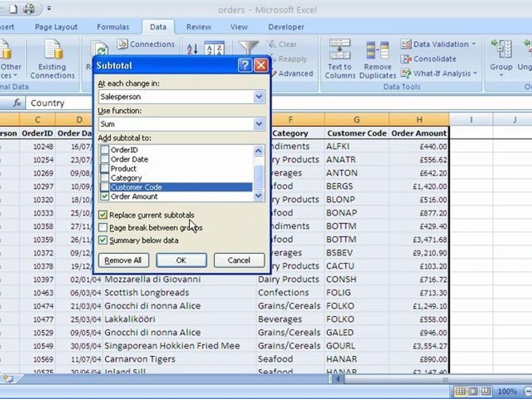Click the new document icon in quick access toolbar
Viewport: 532px width, 399px height.
(x=13, y=9)
